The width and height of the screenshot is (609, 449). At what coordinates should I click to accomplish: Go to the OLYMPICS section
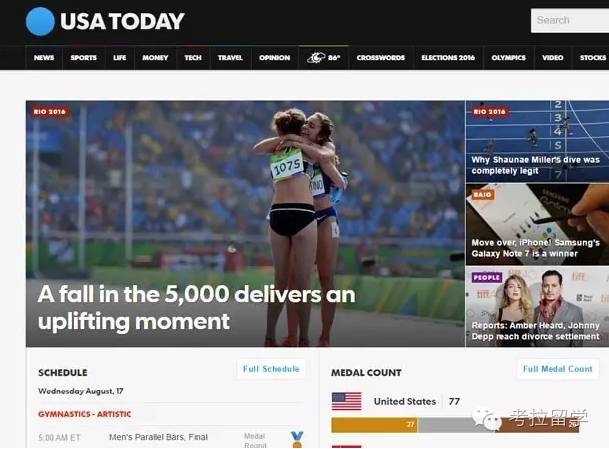pyautogui.click(x=508, y=58)
